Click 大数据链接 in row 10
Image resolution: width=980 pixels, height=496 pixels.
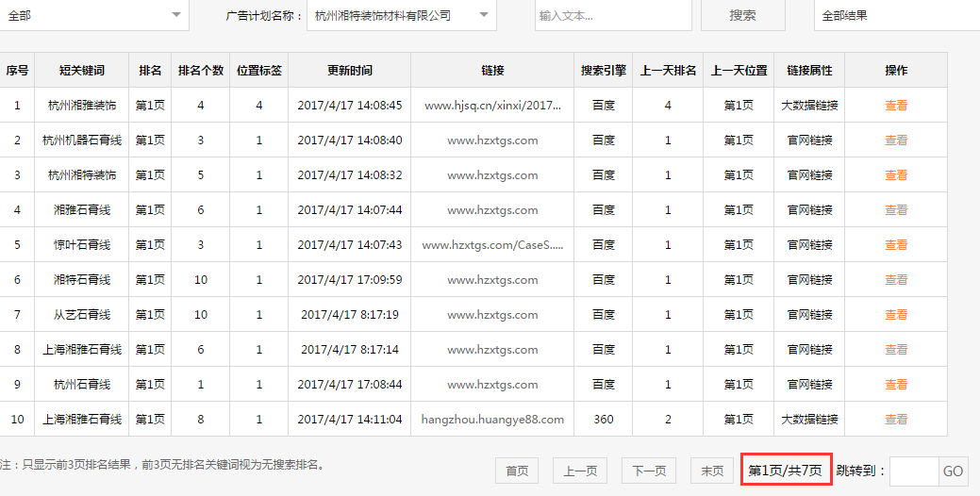click(x=809, y=420)
